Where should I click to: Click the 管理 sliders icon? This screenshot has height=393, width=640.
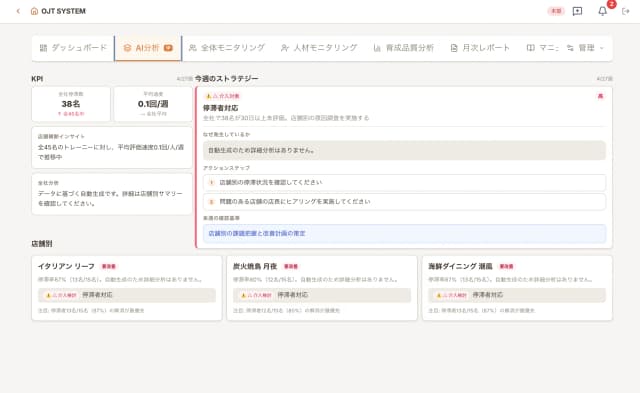tap(570, 48)
